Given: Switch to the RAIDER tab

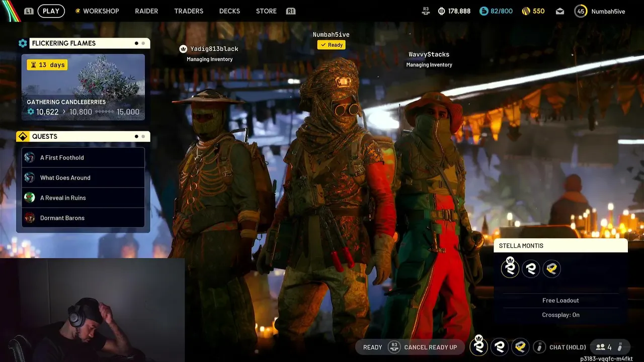Looking at the screenshot, I should click(146, 11).
